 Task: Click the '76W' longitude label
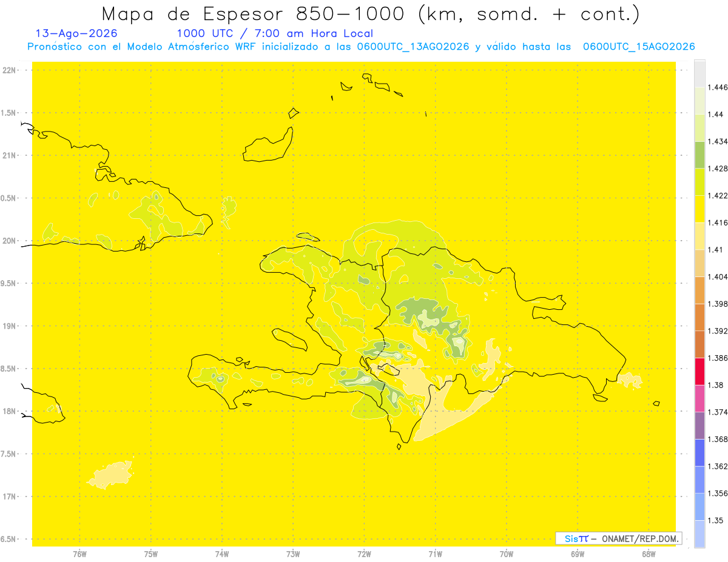click(79, 554)
